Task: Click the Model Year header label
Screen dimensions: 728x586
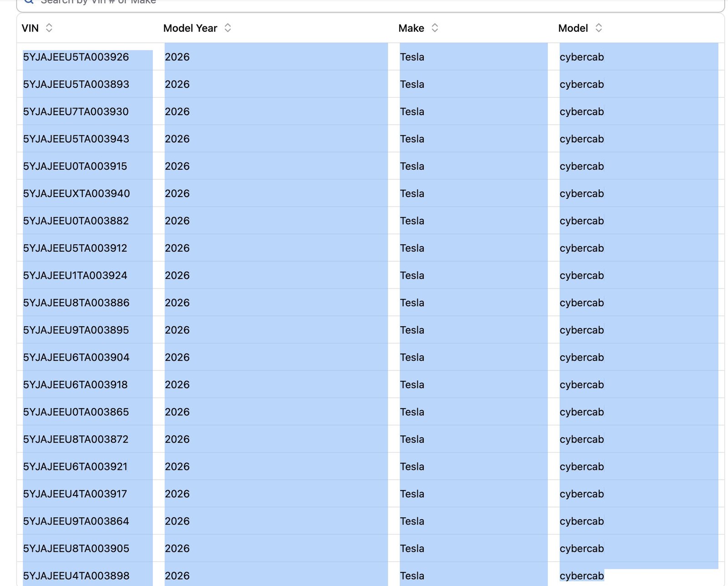Action: tap(190, 28)
